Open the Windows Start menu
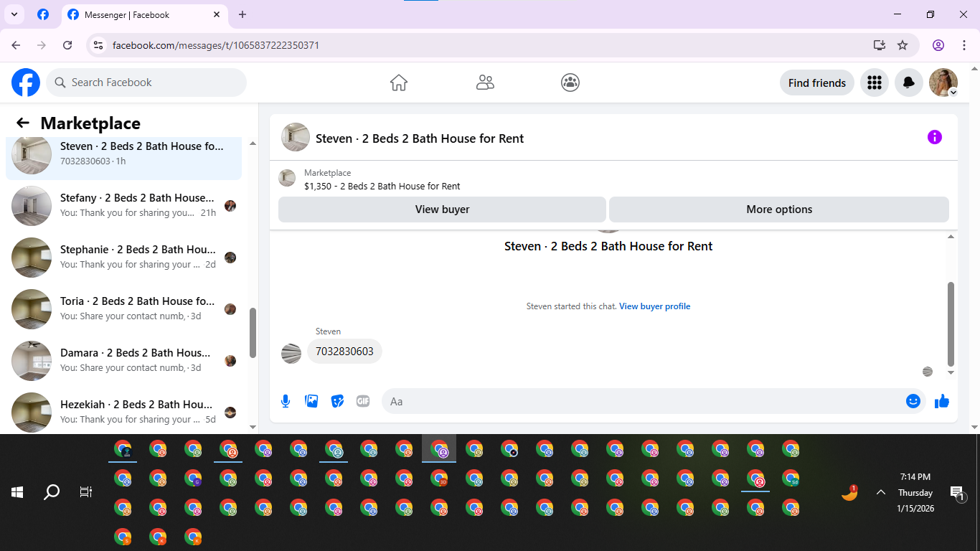The width and height of the screenshot is (980, 551). coord(17,492)
